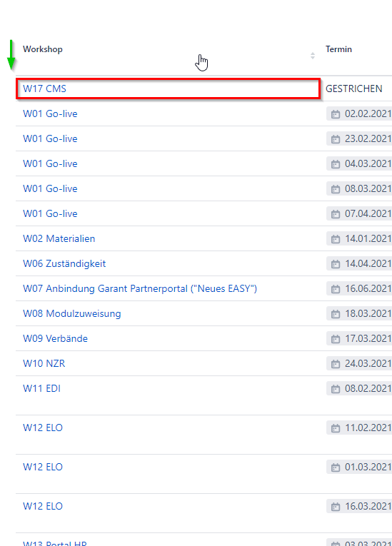Select date text 17.03.2021
The width and height of the screenshot is (392, 546).
point(368,339)
